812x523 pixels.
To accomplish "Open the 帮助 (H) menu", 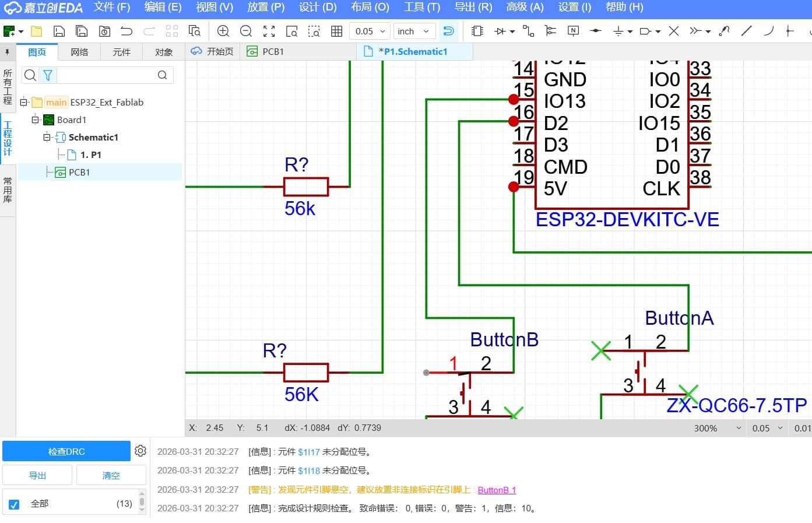I will (x=624, y=7).
